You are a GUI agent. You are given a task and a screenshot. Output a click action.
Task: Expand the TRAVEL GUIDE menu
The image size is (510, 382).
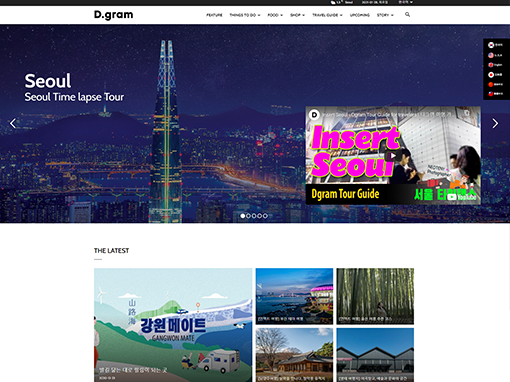(327, 15)
